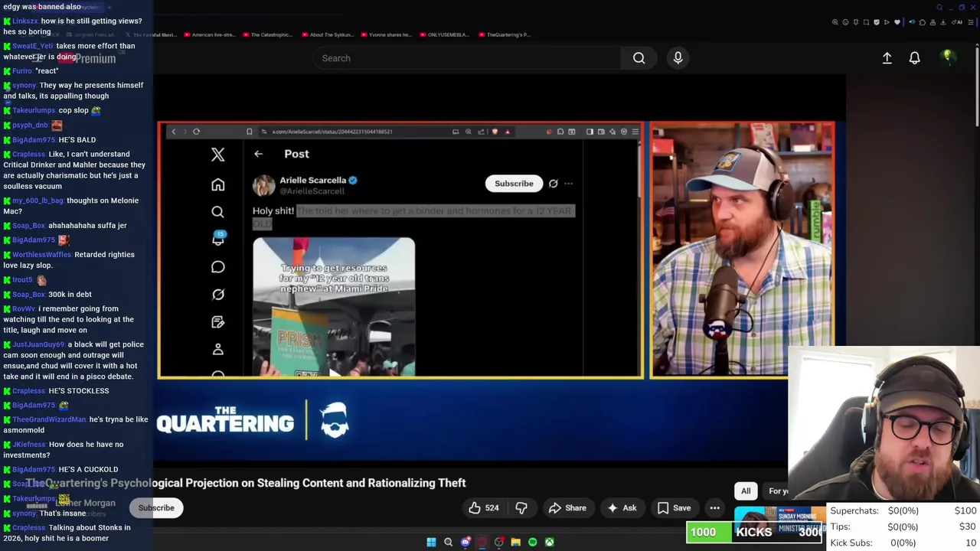Open File Explorer from the taskbar
The image size is (980, 551).
click(515, 542)
